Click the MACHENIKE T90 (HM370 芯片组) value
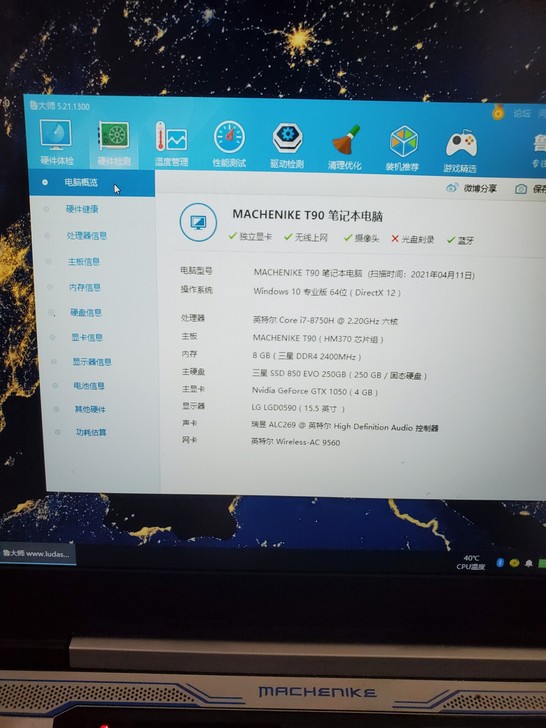The image size is (546, 728). (x=318, y=338)
